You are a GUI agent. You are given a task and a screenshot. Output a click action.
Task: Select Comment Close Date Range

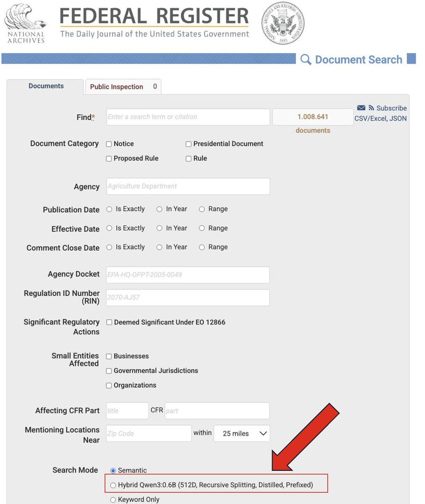202,247
